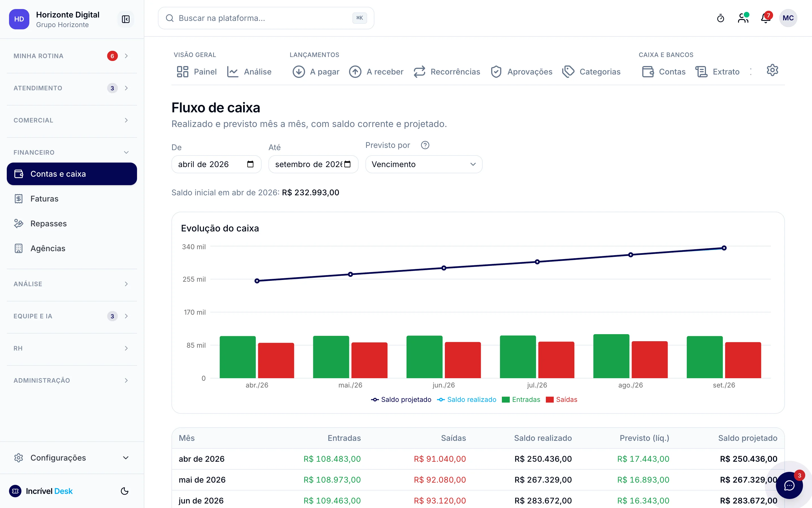
Task: Open calendar picker in the De field
Action: [x=250, y=164]
